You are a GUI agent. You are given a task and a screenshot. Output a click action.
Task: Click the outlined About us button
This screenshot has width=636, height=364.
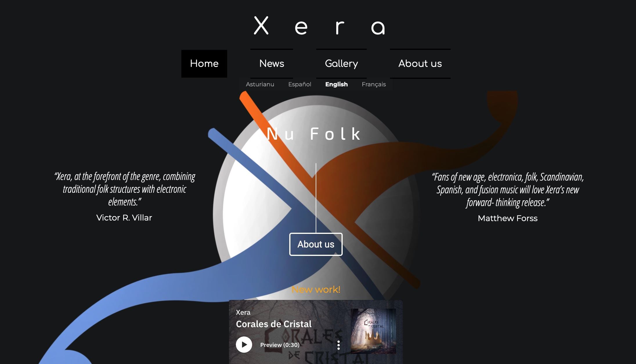point(316,244)
